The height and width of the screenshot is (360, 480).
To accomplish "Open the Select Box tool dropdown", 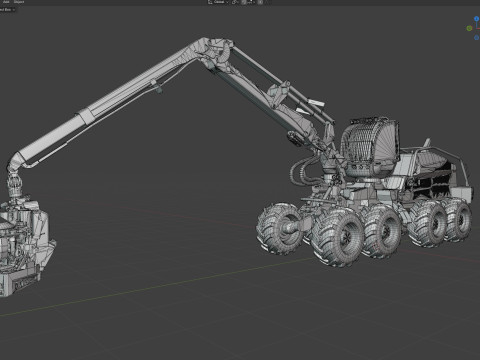I will point(7,9).
